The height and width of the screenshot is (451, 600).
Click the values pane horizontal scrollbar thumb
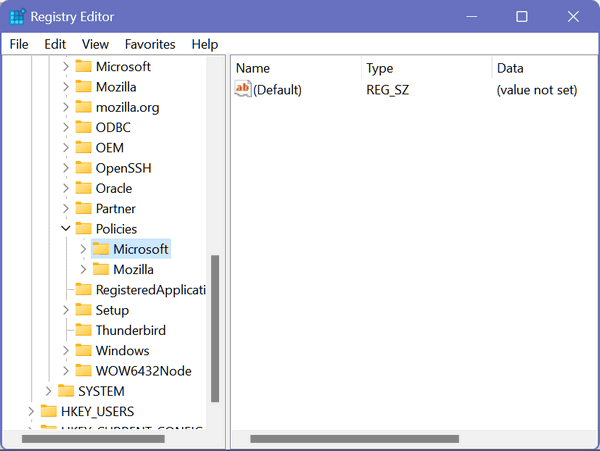tap(355, 439)
